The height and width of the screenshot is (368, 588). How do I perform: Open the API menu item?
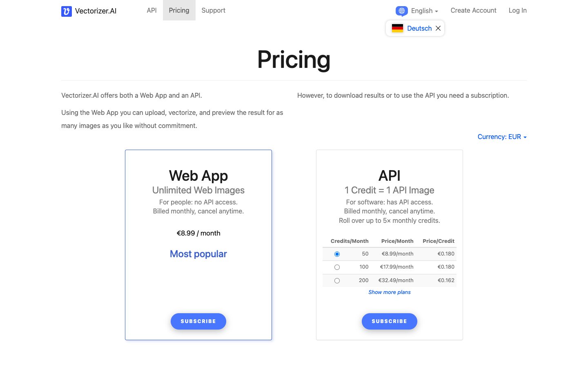click(151, 11)
